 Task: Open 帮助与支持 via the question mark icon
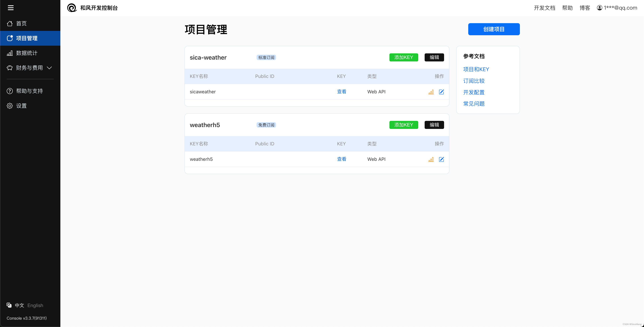tap(10, 91)
